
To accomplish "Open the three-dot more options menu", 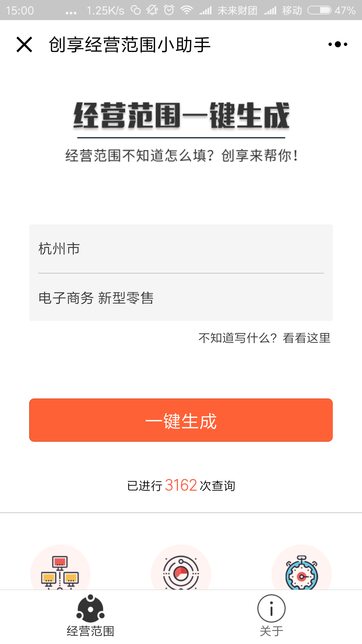I will tap(338, 44).
